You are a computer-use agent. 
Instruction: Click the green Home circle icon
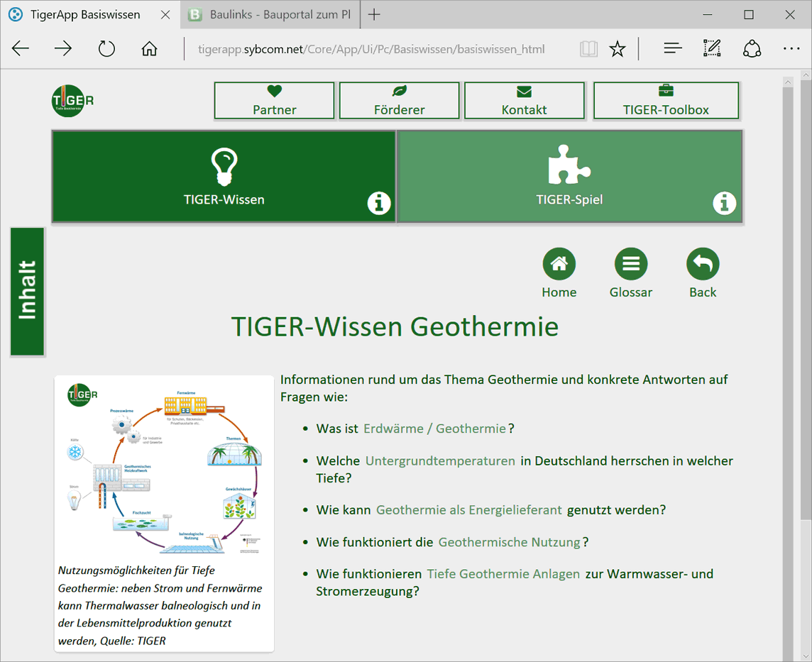559,264
